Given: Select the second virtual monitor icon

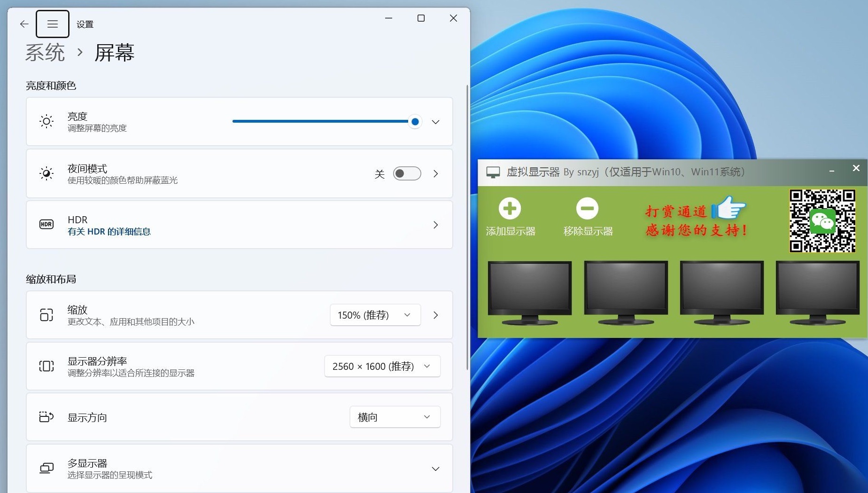Looking at the screenshot, I should [626, 292].
